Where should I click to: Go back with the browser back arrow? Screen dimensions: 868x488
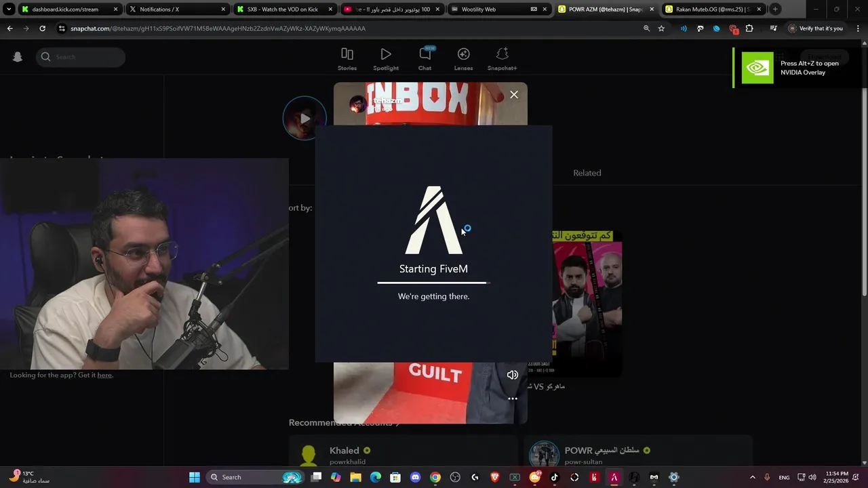click(10, 28)
